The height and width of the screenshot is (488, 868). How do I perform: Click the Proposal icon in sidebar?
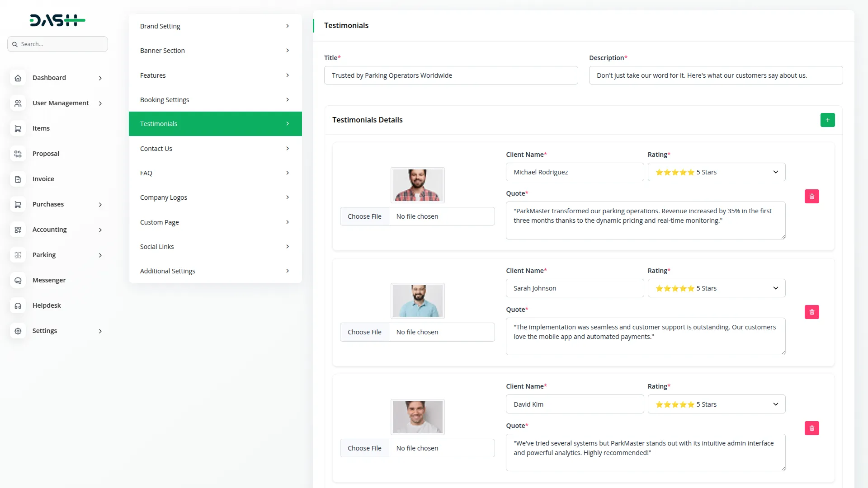18,154
